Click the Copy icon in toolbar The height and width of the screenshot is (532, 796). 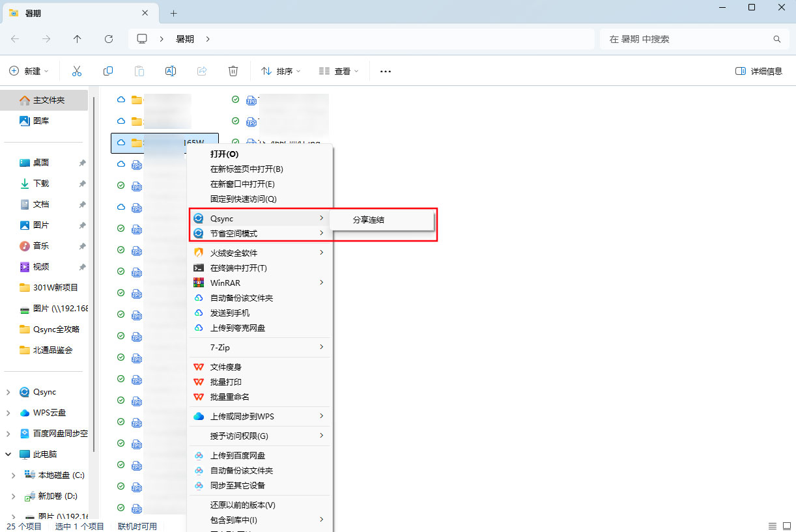[108, 71]
